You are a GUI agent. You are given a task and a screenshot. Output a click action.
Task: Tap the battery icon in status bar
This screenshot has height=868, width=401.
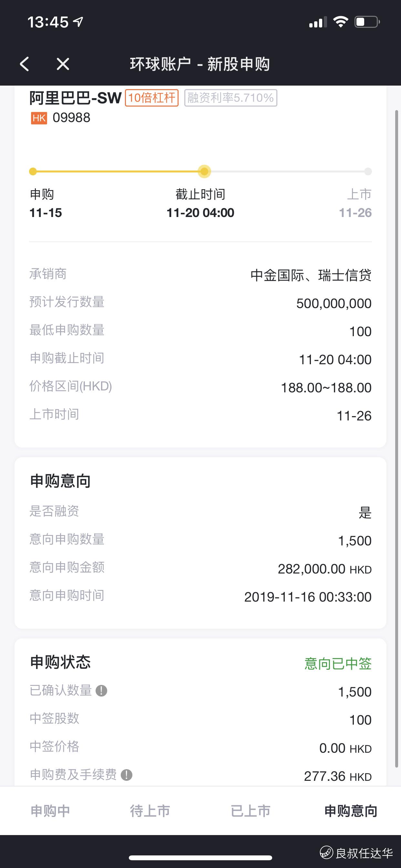click(x=367, y=22)
